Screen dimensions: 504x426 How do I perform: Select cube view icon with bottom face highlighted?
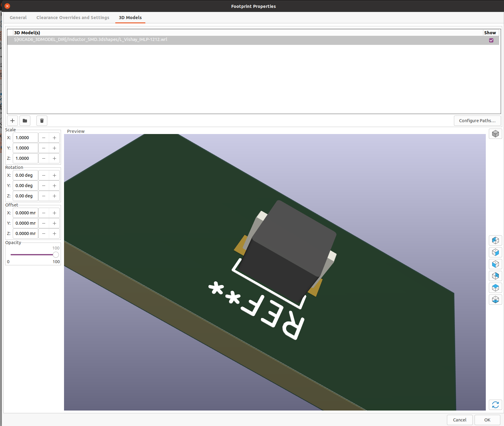click(495, 300)
